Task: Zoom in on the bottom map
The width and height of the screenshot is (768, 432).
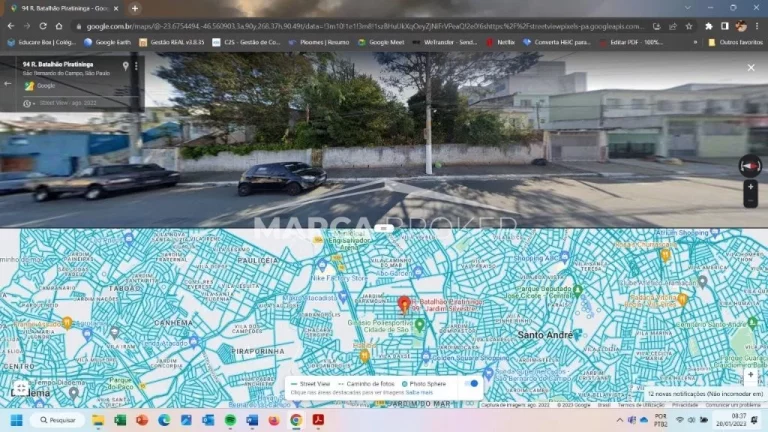Action: [x=750, y=375]
